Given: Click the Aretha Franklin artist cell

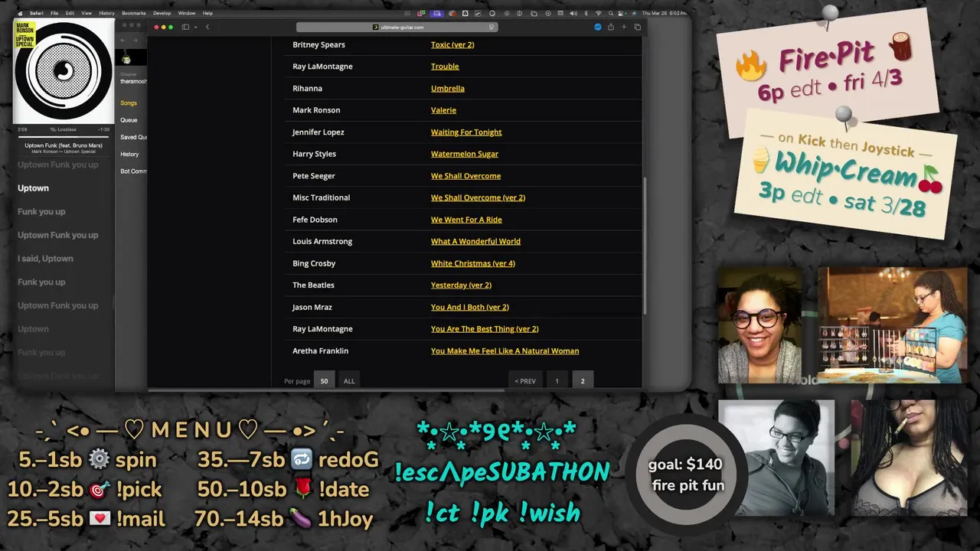Looking at the screenshot, I should click(x=320, y=350).
